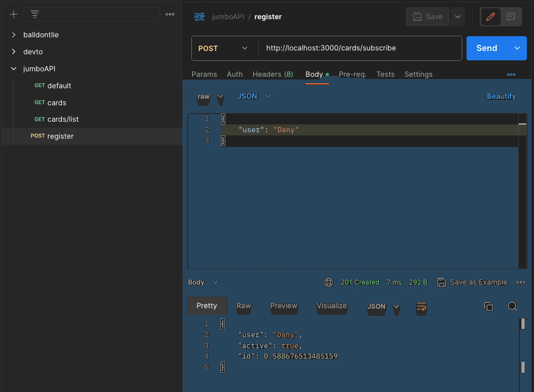Open the Raw response view tab
The width and height of the screenshot is (534, 392).
click(243, 306)
